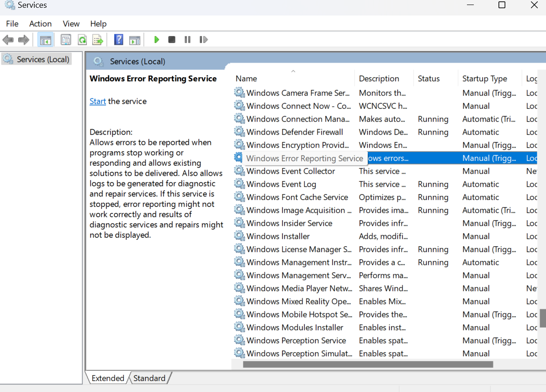Select Windows Management Instrumentation row

(x=385, y=262)
